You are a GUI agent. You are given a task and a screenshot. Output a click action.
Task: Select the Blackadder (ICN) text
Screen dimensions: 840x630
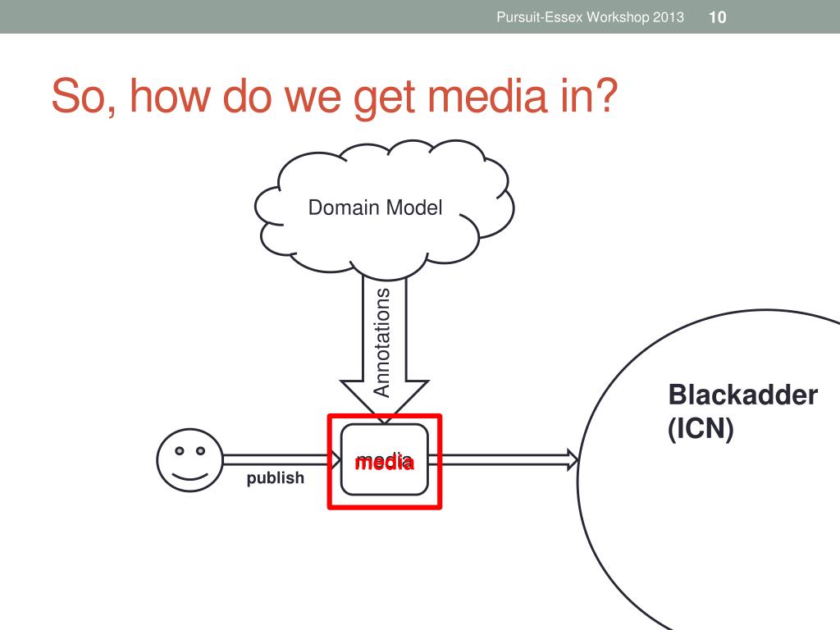tap(742, 412)
